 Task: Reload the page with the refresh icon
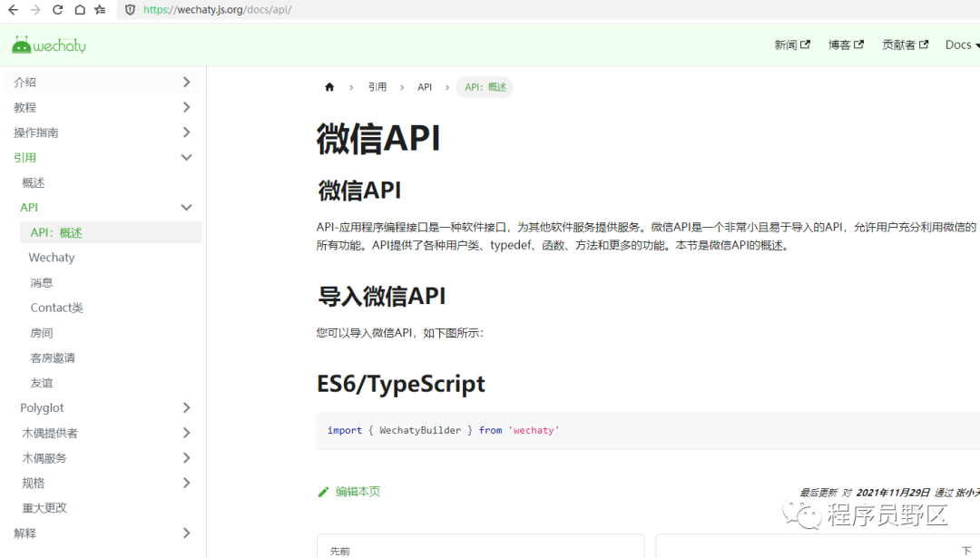click(x=57, y=10)
